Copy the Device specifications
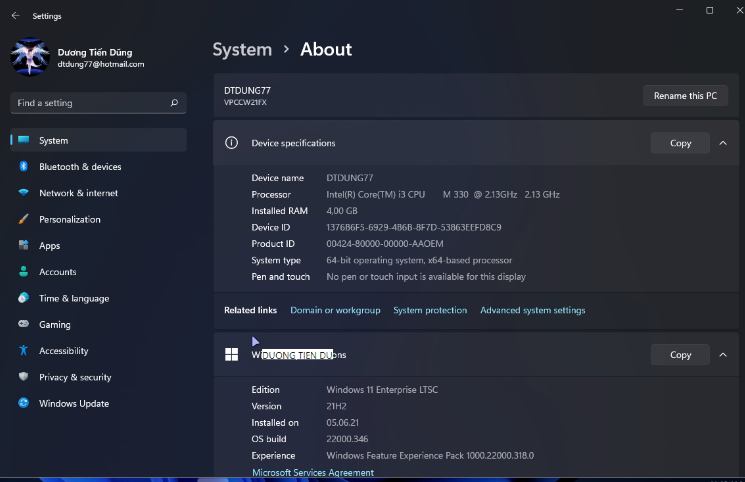Viewport: 745px width, 482px height. 680,143
